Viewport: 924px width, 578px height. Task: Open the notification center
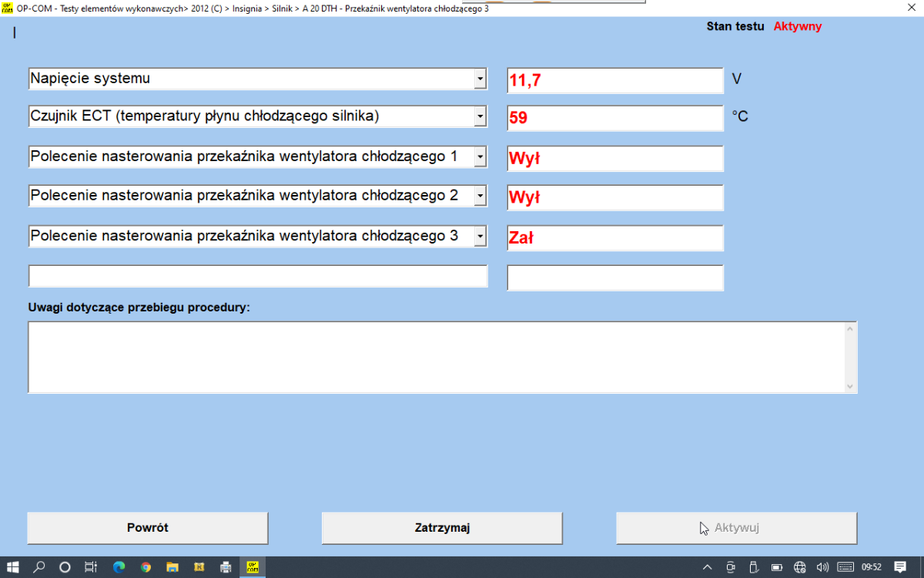coord(900,567)
